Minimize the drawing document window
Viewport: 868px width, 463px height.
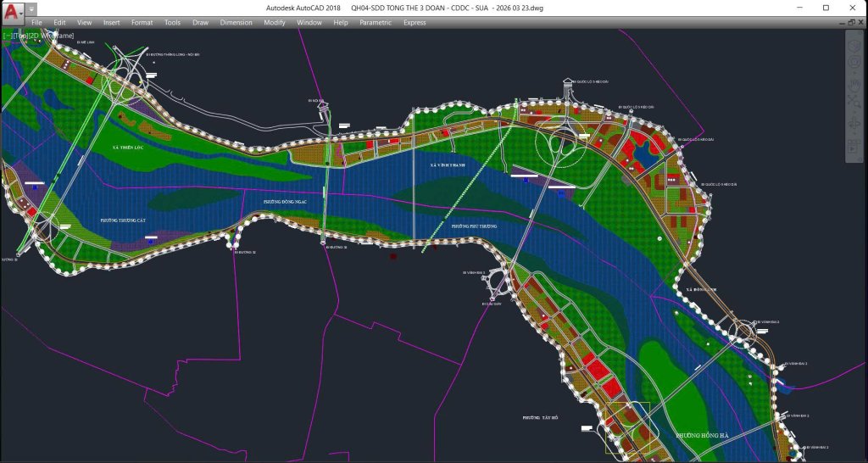point(842,23)
